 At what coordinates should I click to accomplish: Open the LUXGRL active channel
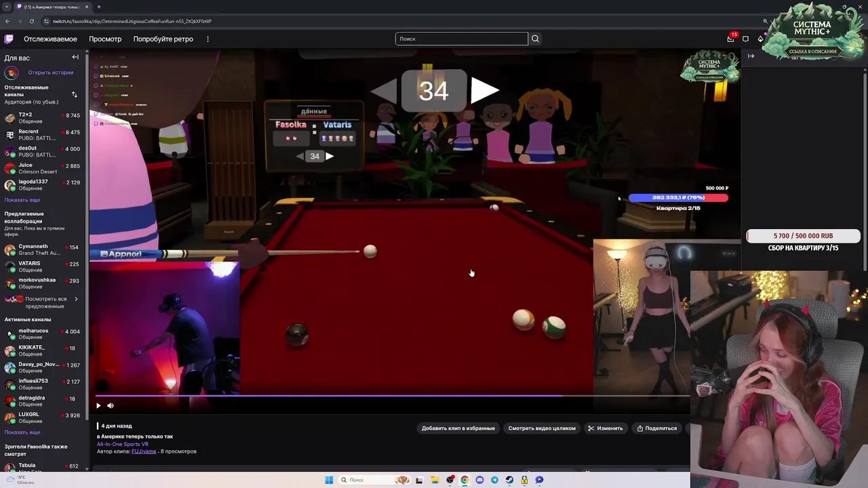[x=43, y=418]
